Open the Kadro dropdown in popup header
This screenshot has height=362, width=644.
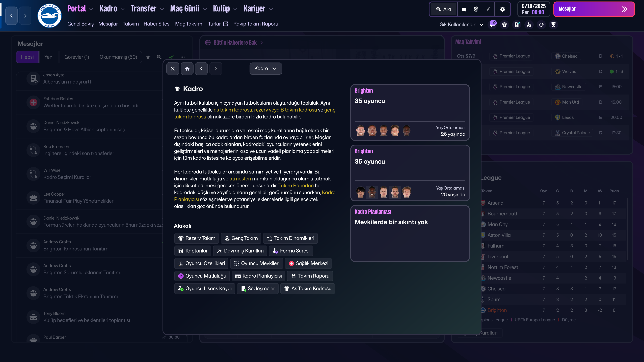click(265, 68)
